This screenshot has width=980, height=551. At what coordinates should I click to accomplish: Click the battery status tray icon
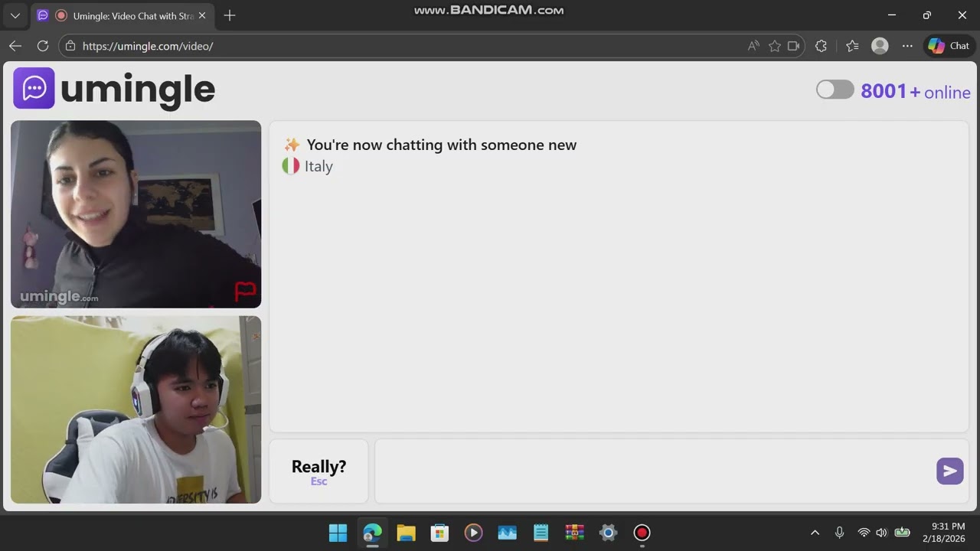903,533
